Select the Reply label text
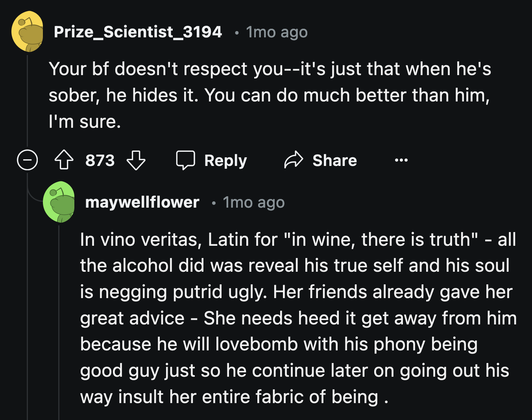Viewport: 532px width, 420px height. [x=225, y=160]
